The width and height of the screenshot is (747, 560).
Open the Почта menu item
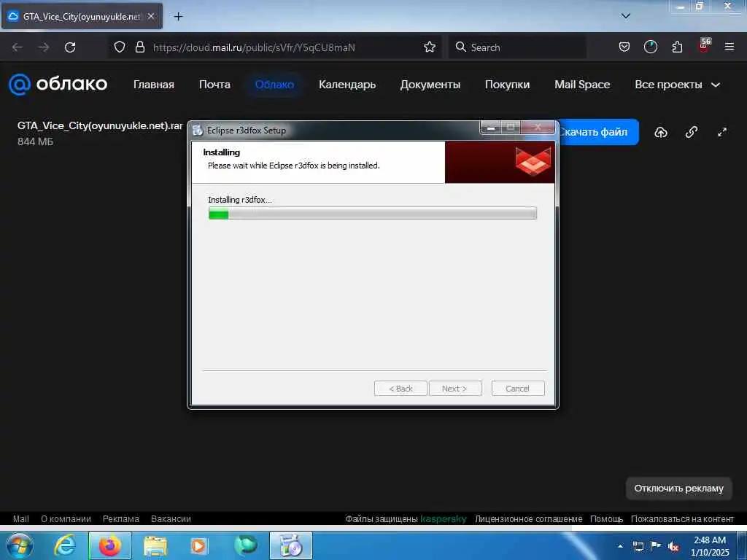pos(214,85)
